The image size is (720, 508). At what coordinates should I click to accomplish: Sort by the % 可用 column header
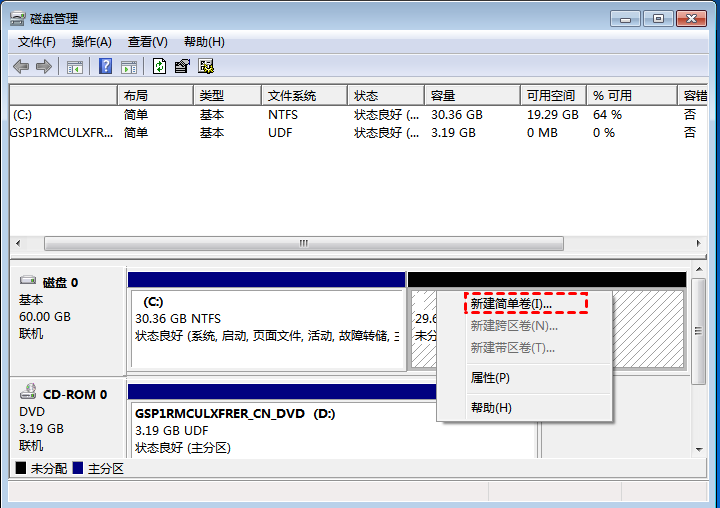[x=632, y=96]
